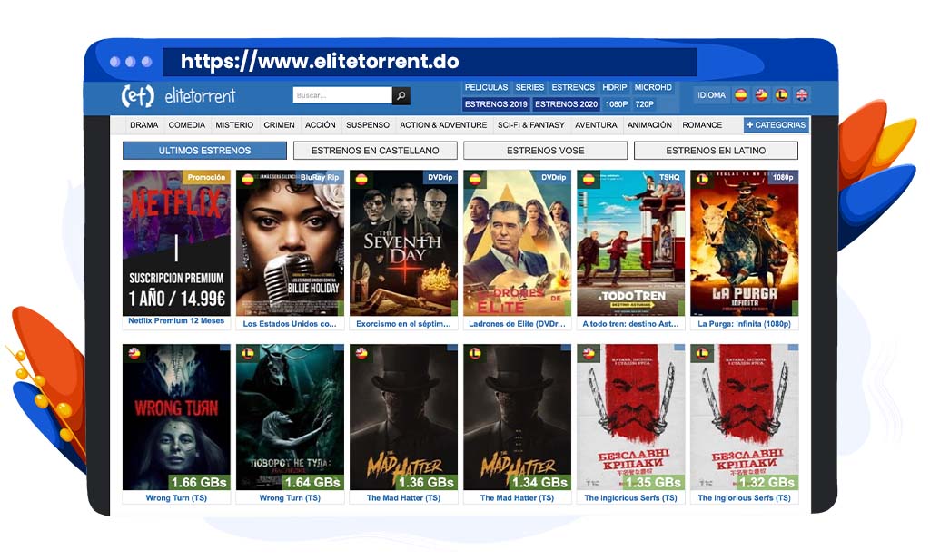Click A todo tren: destino Ast... link

point(630,324)
